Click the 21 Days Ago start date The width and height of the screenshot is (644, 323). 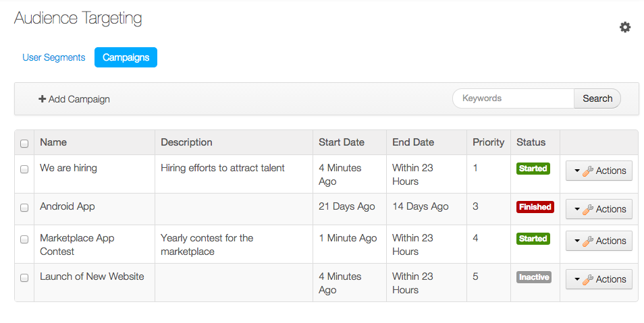pyautogui.click(x=347, y=206)
